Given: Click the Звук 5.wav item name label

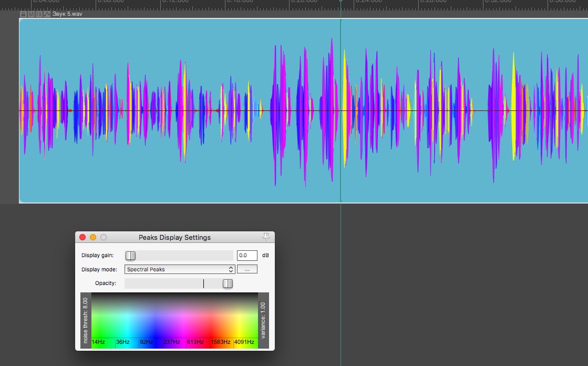Looking at the screenshot, I should [67, 14].
